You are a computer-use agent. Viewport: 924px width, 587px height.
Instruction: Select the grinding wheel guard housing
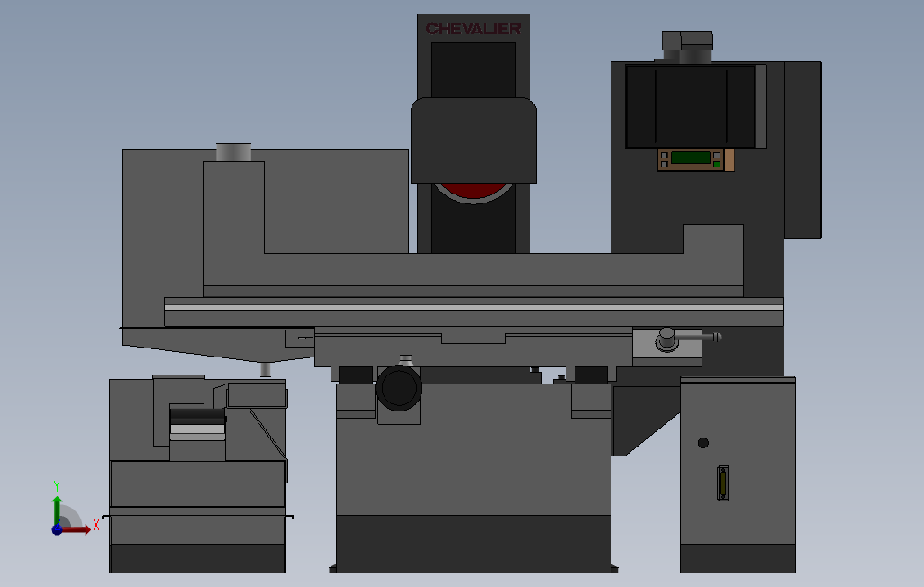(473, 140)
